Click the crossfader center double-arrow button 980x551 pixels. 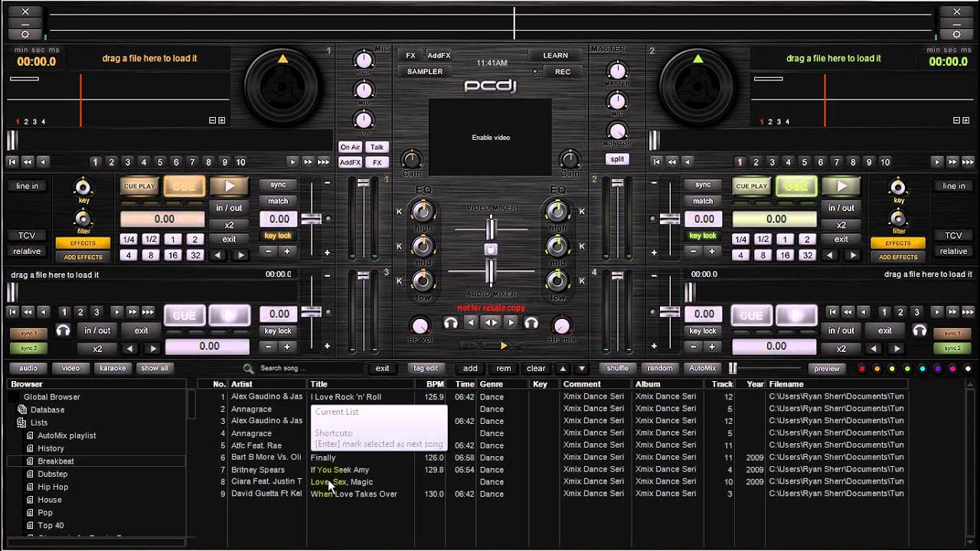(x=491, y=323)
